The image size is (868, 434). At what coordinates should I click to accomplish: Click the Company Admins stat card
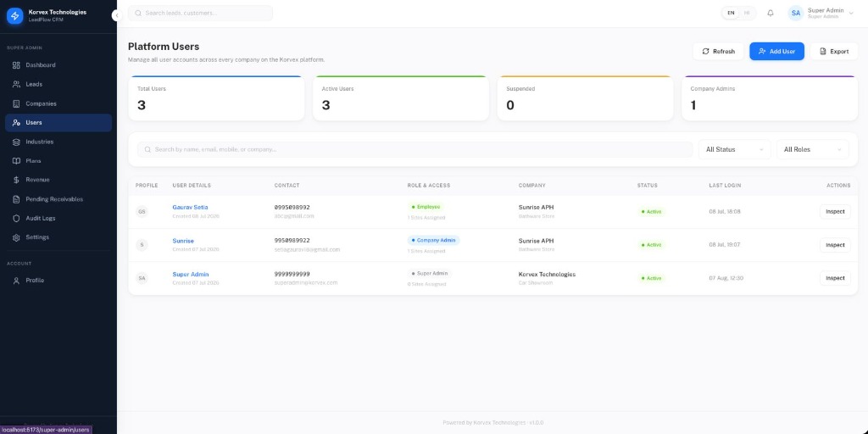coord(770,98)
